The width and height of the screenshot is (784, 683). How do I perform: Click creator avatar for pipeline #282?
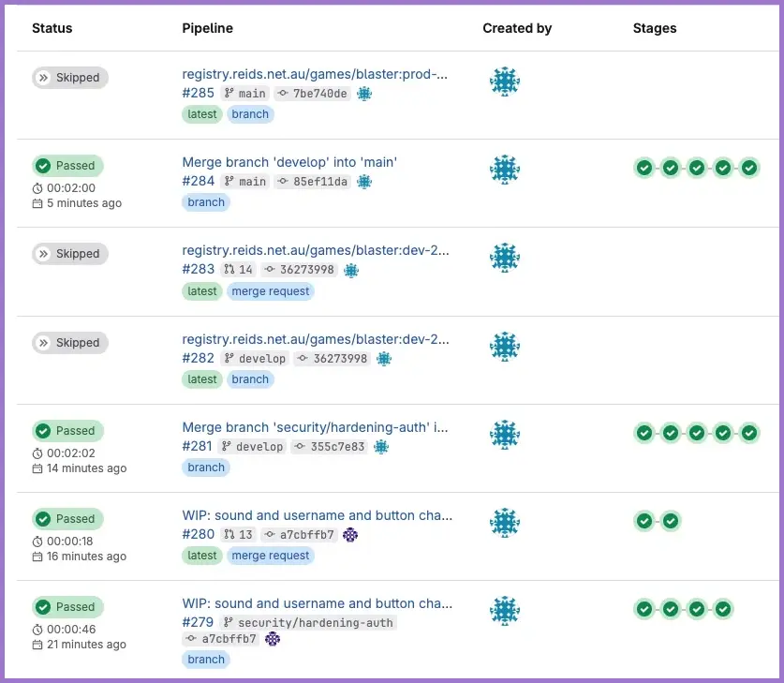[504, 347]
